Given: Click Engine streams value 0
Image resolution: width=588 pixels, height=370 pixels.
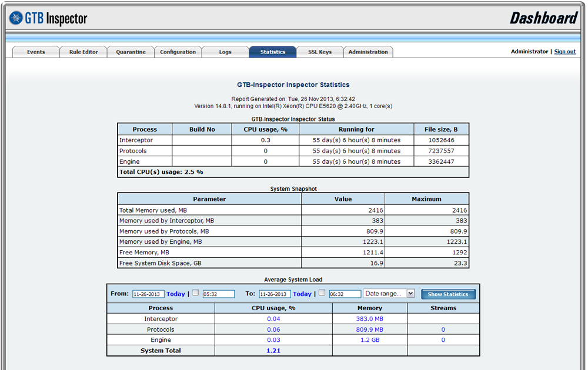Looking at the screenshot, I should click(x=443, y=340).
